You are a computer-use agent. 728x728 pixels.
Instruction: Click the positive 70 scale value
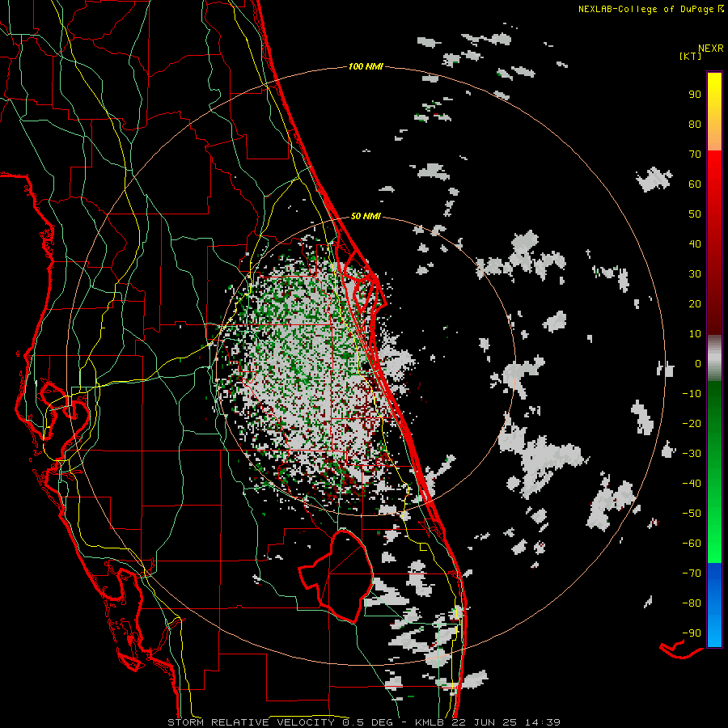tap(695, 154)
